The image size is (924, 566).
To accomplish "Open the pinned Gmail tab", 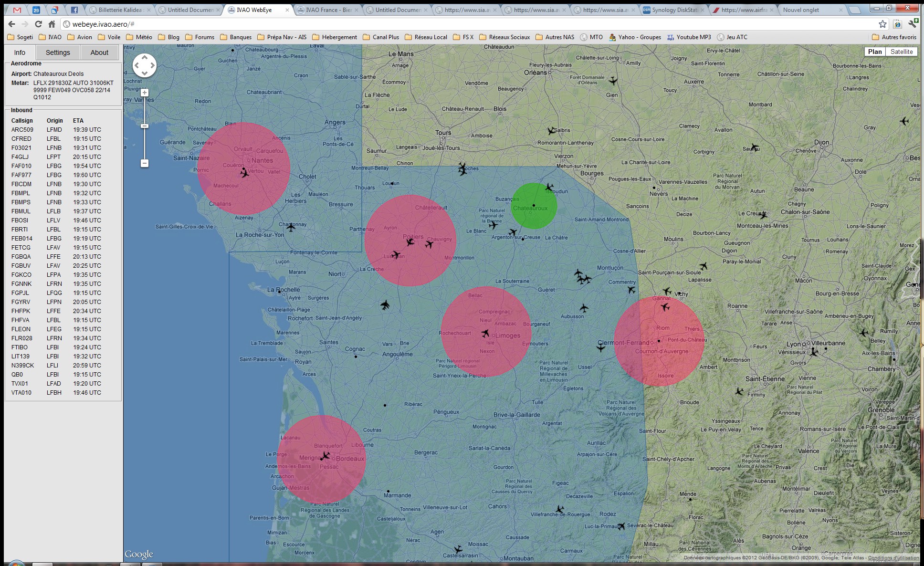I will point(17,10).
